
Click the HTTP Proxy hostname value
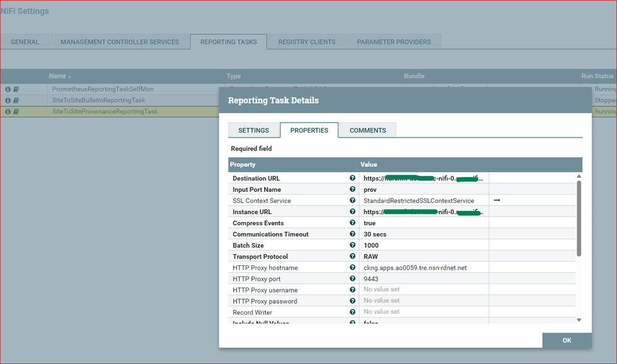(x=415, y=268)
